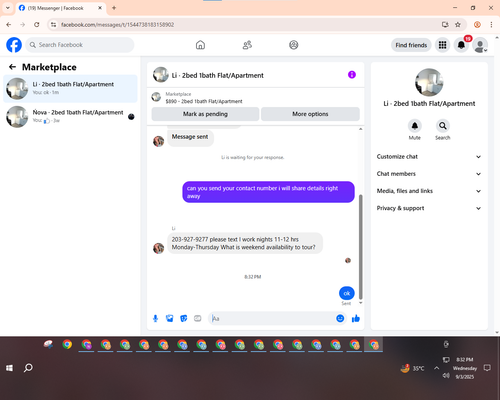The image size is (500, 400).
Task: Click the large listing photo in details panel
Action: 429,83
